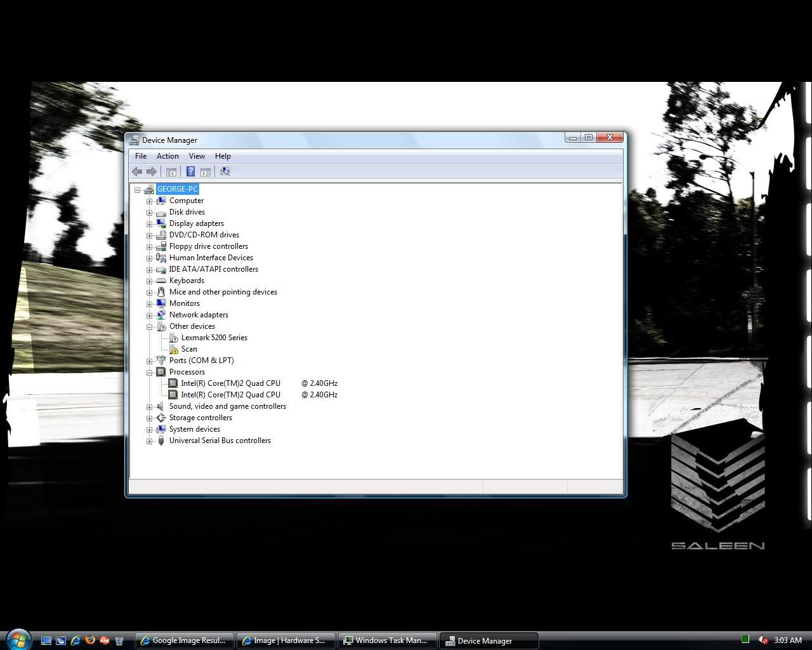Open the Action menu
The width and height of the screenshot is (812, 650).
tap(167, 156)
